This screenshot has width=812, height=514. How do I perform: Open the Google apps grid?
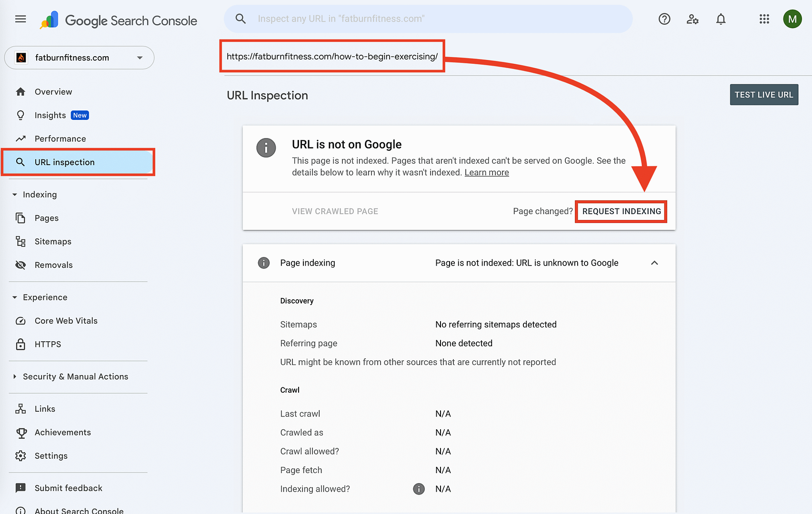coord(764,19)
